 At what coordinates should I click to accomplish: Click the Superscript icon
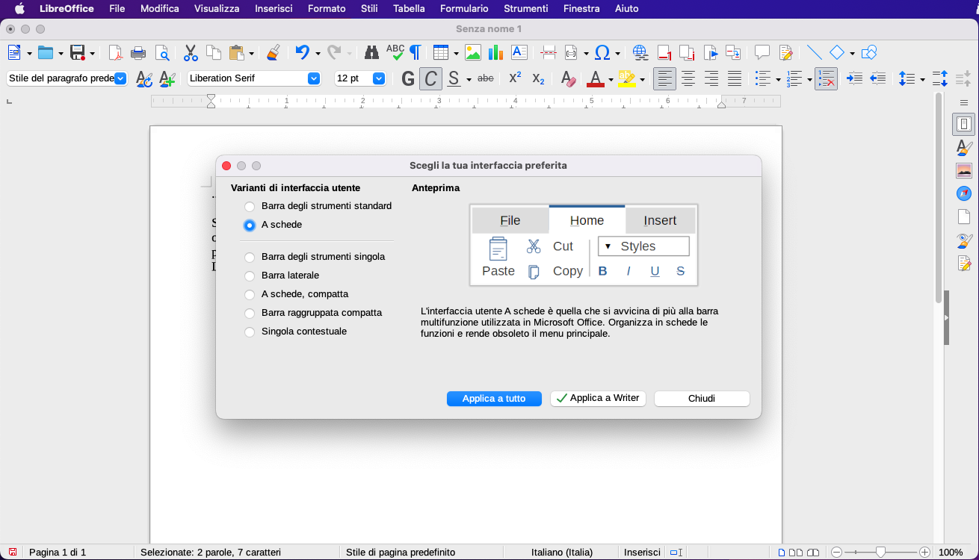tap(515, 78)
